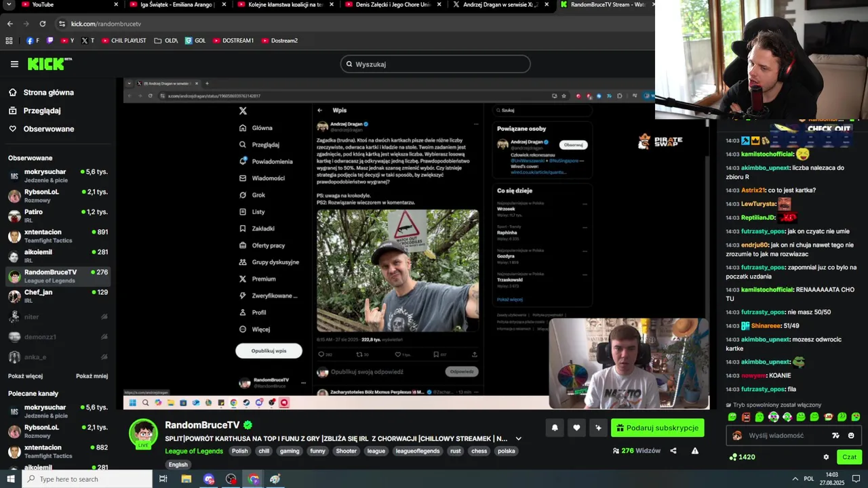The height and width of the screenshot is (488, 868).
Task: Click site info icon in address bar
Action: click(x=62, y=24)
